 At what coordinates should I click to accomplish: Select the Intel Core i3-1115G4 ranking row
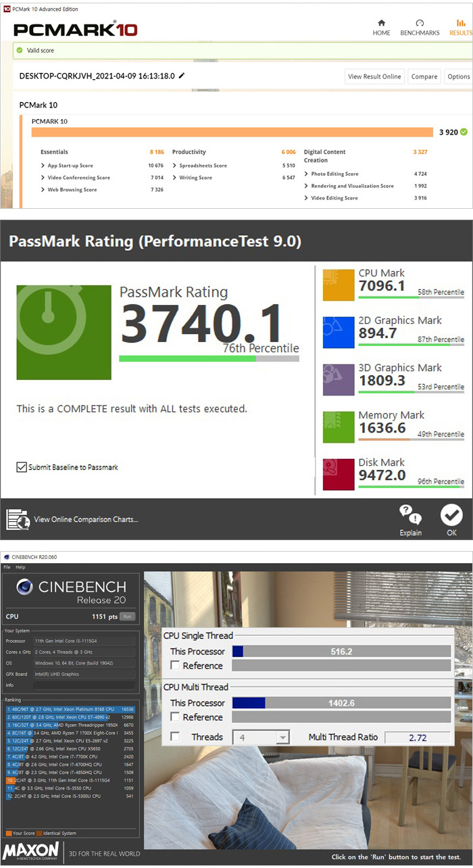70,779
